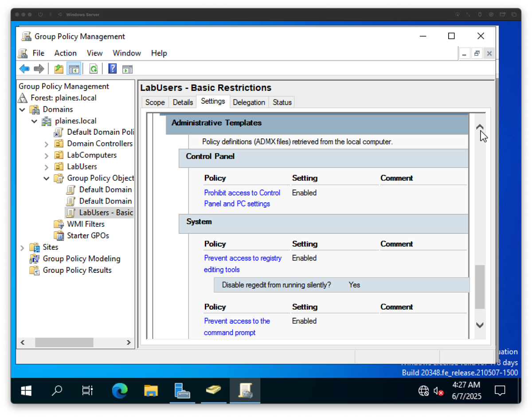Click the Up one level folder icon
The image size is (532, 417).
tap(59, 69)
